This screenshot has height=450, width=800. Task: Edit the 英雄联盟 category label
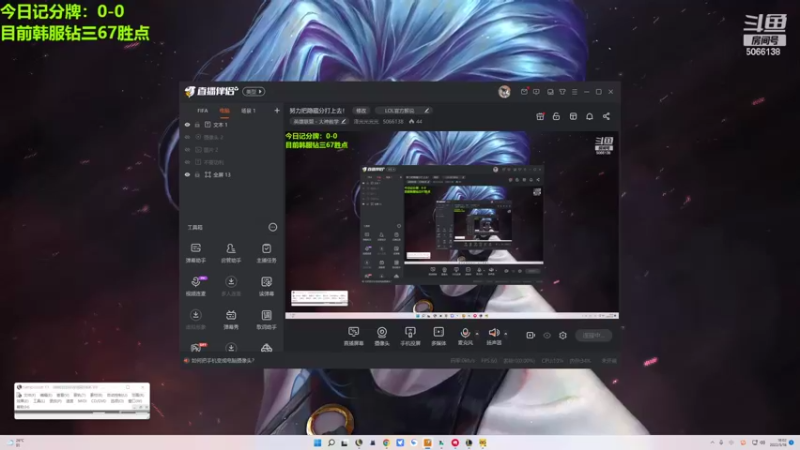click(319, 121)
